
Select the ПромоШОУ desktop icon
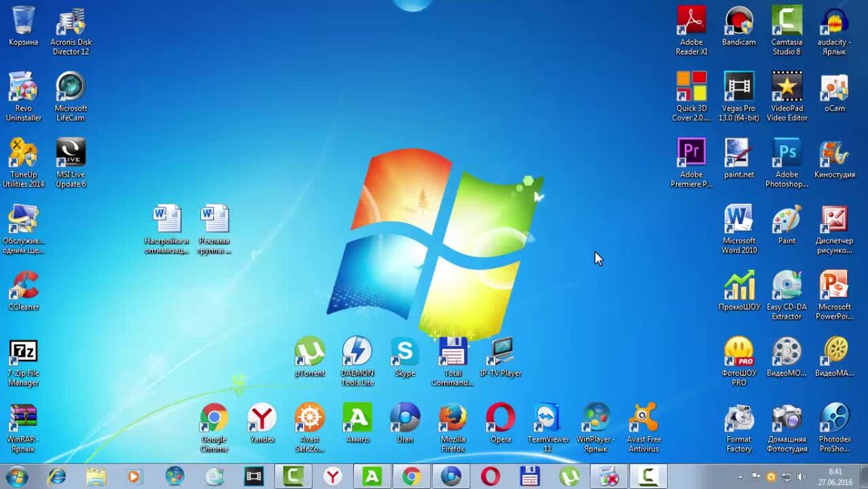(739, 285)
